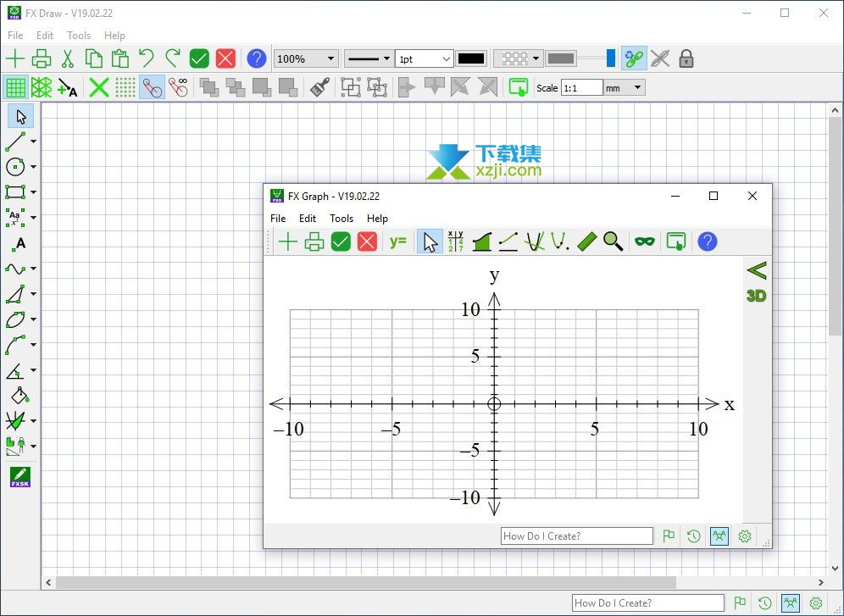
Task: Toggle the dotted grid display
Action: (125, 87)
